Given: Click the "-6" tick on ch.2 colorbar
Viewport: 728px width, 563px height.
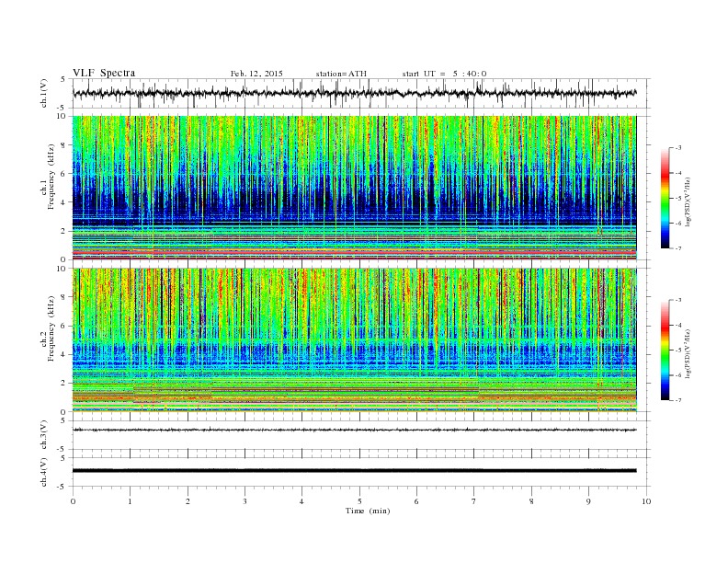Looking at the screenshot, I should coord(677,375).
